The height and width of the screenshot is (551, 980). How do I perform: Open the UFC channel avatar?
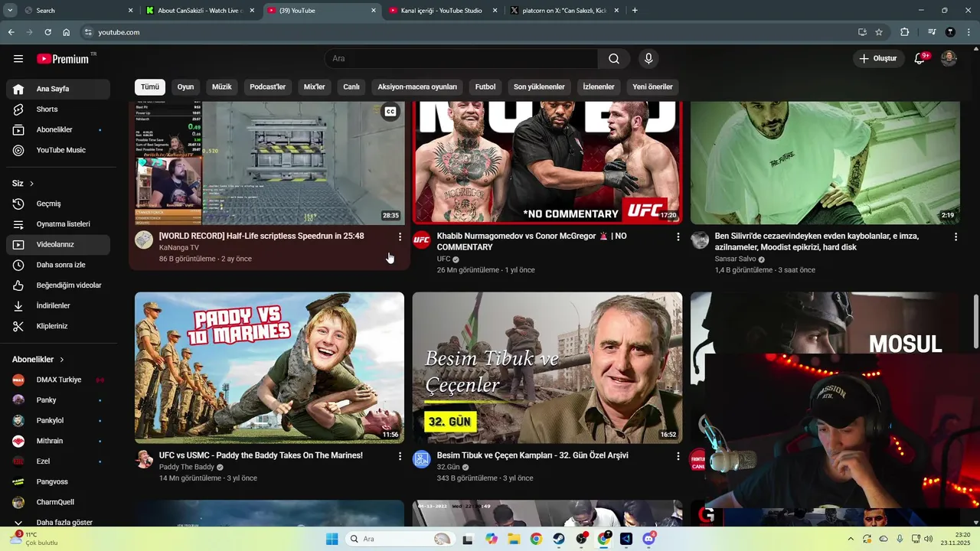coord(422,240)
